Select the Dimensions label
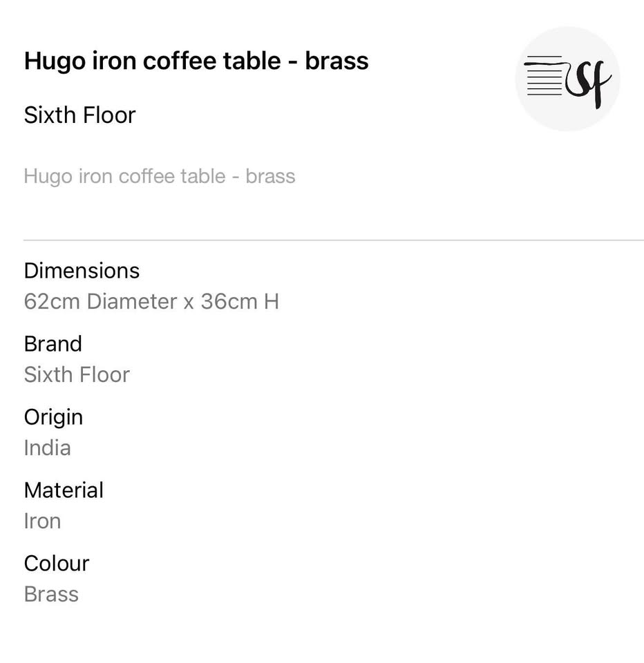This screenshot has width=644, height=663. tap(82, 270)
